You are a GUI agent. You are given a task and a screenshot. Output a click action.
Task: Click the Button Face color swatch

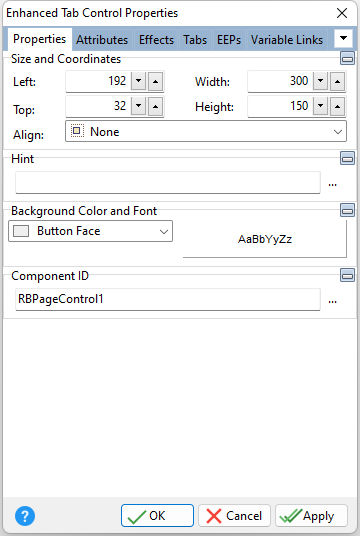pyautogui.click(x=21, y=231)
